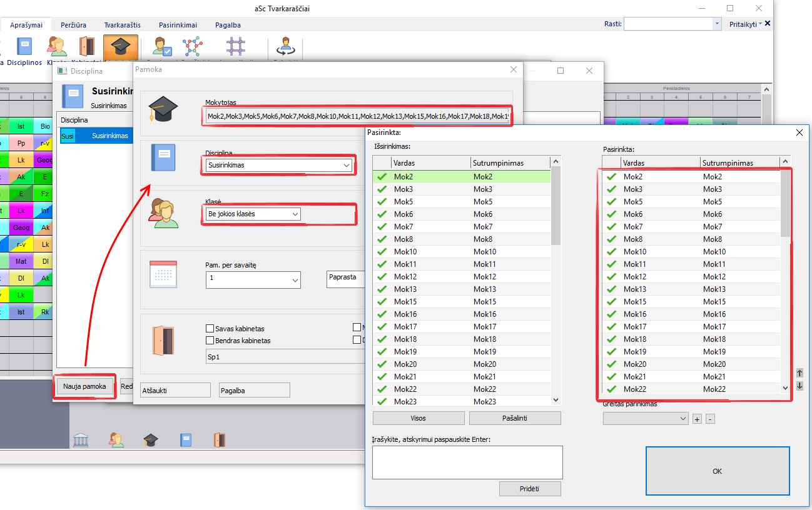
Task: Click green checkmark for Mok23 in Išsirinkimas list
Action: point(382,402)
